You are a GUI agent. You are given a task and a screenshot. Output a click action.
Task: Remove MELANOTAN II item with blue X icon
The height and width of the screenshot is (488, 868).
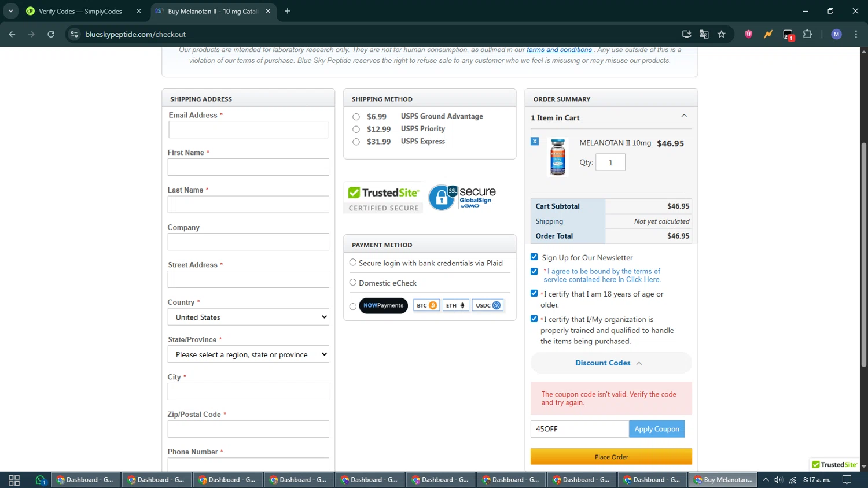click(535, 141)
